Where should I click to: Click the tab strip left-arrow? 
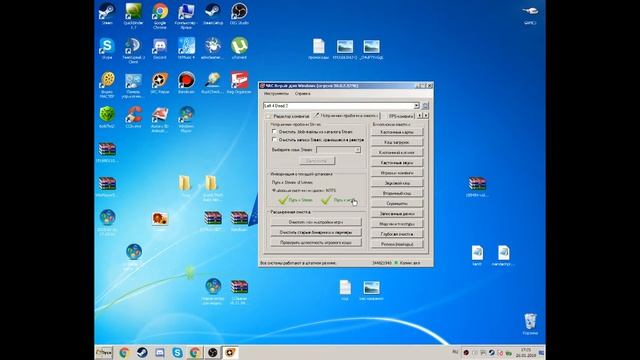[x=420, y=116]
